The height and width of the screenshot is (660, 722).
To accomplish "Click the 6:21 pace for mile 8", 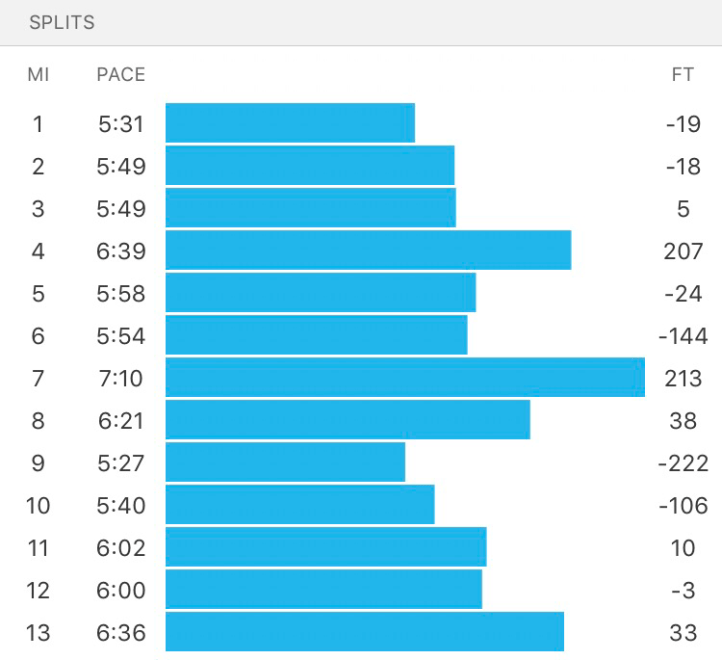I will 121,421.
